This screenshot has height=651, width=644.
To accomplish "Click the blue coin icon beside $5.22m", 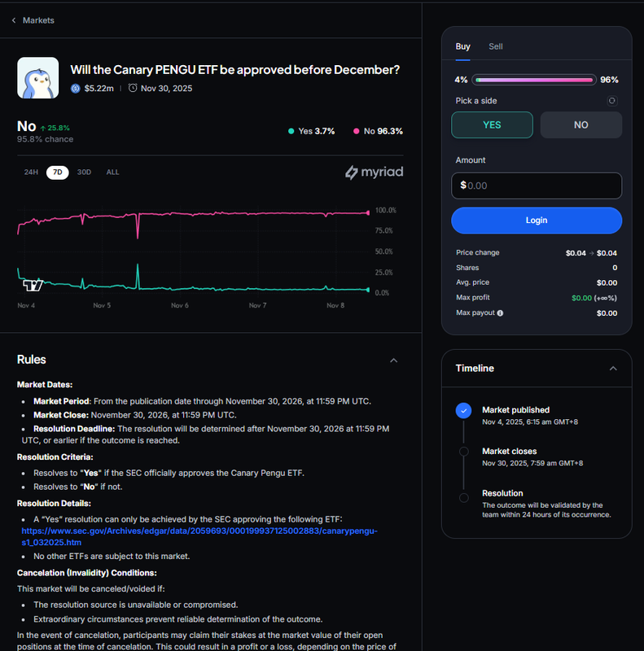I will 76,88.
